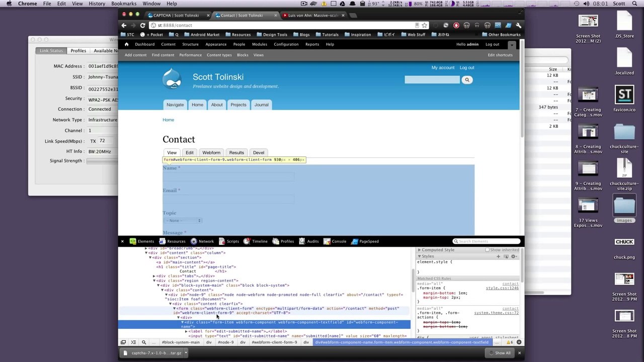The height and width of the screenshot is (362, 644).
Task: Click the DevTools dock-to-window icon
Action: coord(123,342)
